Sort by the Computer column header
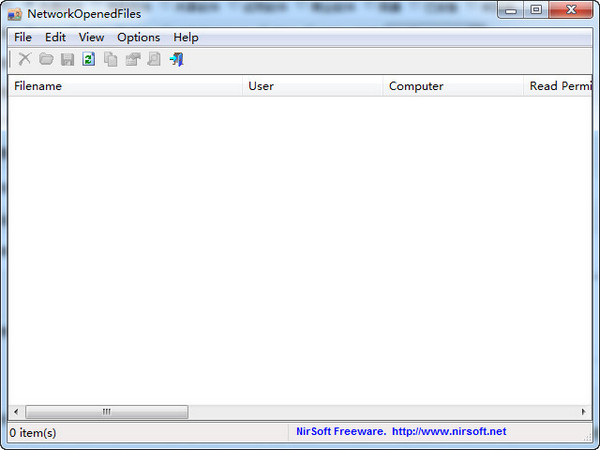 [x=453, y=86]
